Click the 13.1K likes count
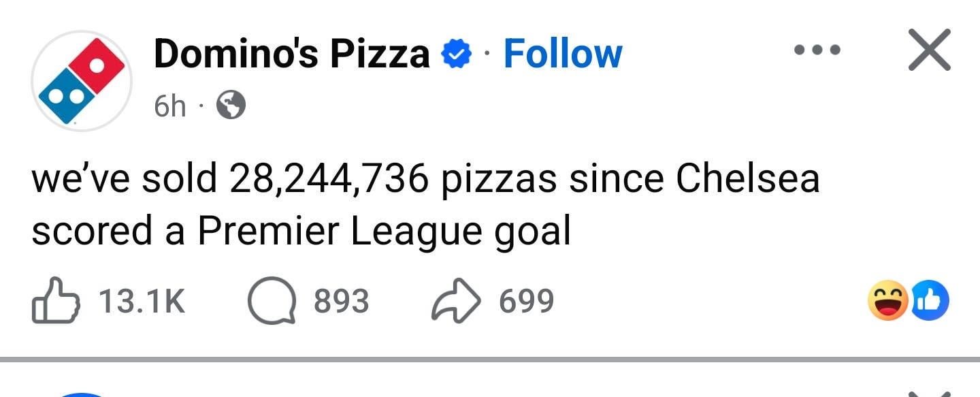 (142, 301)
